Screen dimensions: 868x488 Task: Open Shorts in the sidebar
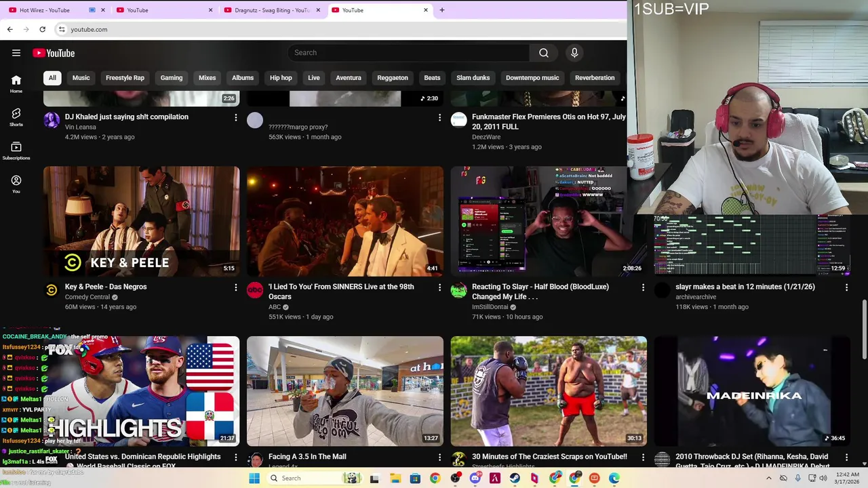(16, 117)
